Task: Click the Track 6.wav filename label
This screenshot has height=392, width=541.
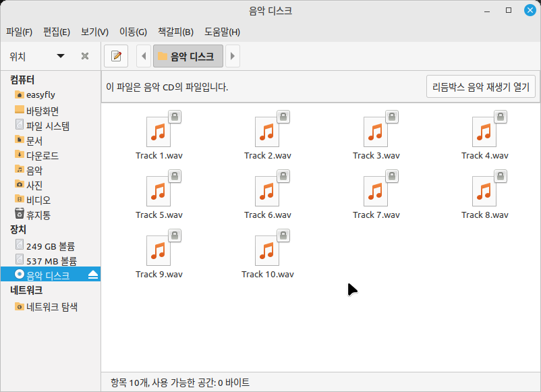Action: 268,215
